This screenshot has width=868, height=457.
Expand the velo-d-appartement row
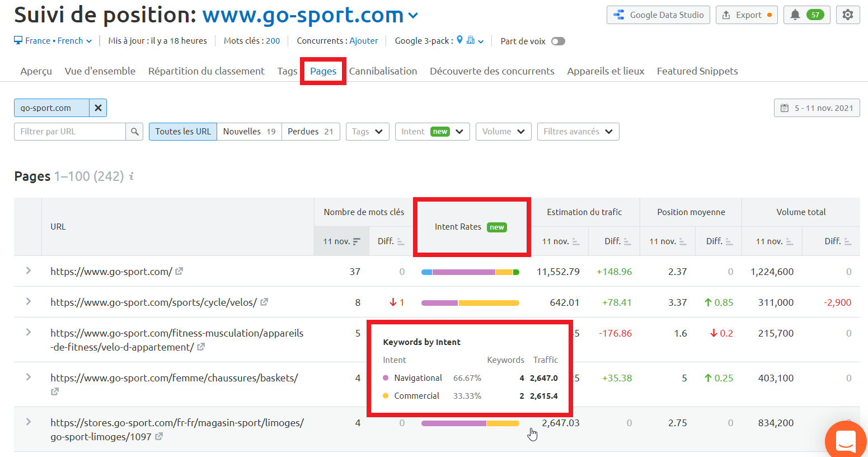tap(28, 333)
